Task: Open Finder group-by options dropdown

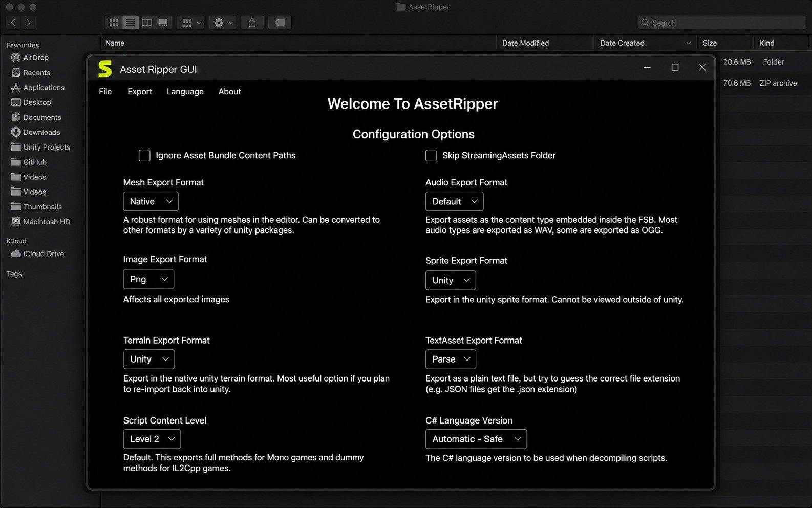Action: tap(191, 23)
